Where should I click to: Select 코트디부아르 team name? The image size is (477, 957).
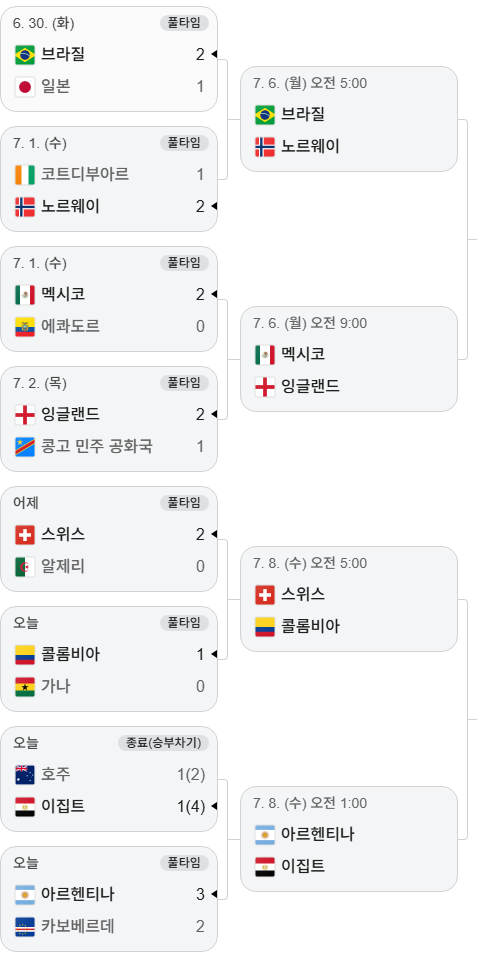pyautogui.click(x=85, y=175)
